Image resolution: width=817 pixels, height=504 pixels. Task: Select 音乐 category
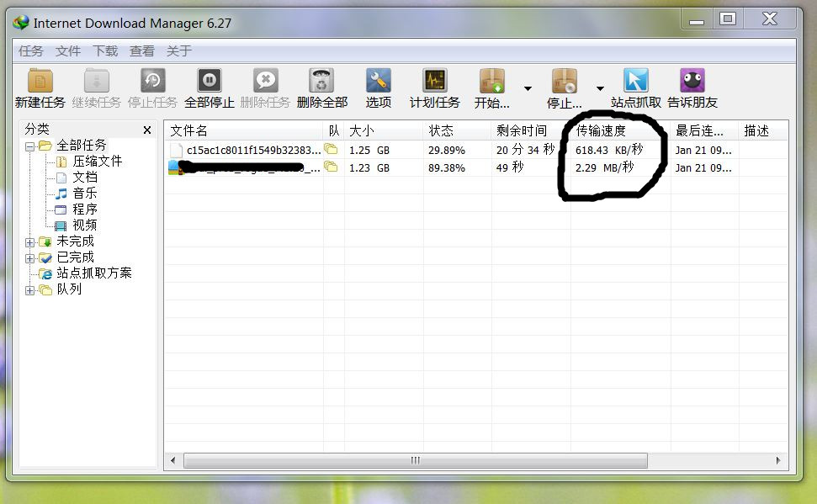[x=85, y=194]
